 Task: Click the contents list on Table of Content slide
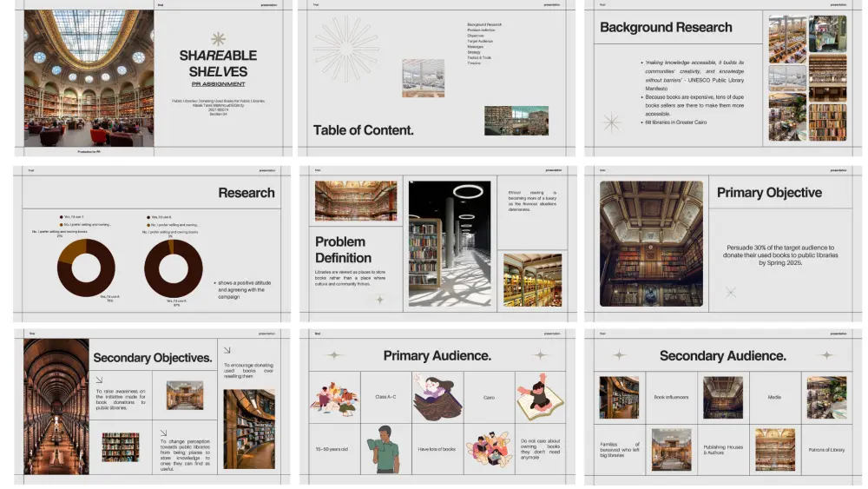pyautogui.click(x=483, y=43)
